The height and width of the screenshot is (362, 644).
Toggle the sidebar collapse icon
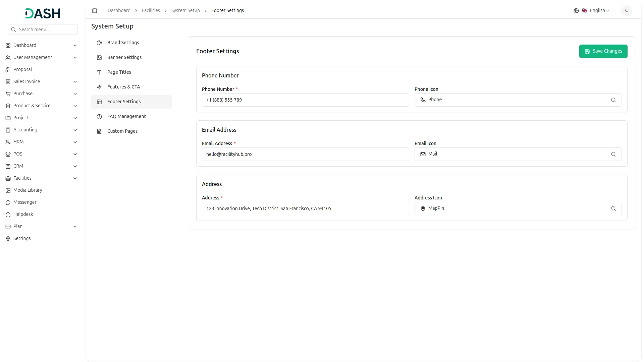(95, 11)
